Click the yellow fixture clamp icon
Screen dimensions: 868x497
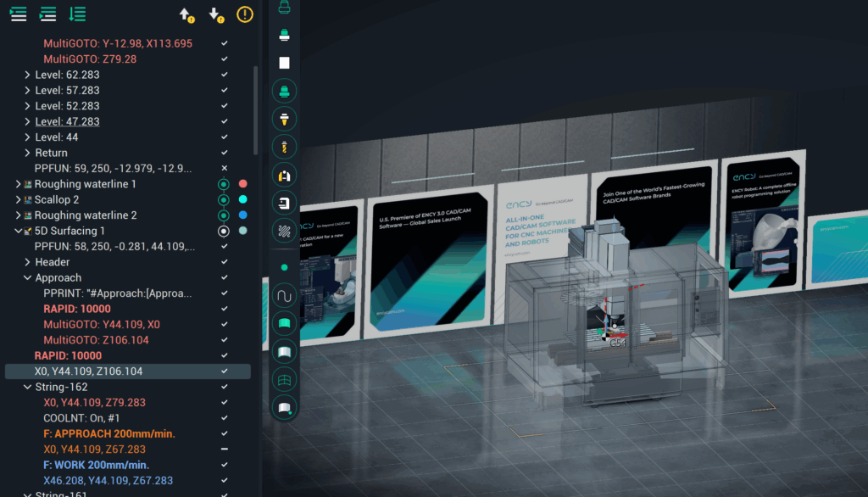click(284, 176)
